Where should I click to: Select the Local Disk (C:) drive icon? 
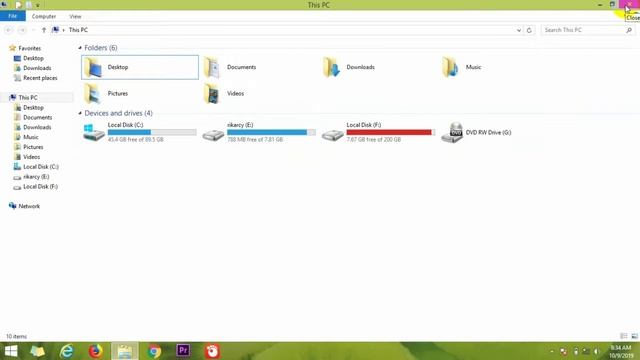[93, 133]
